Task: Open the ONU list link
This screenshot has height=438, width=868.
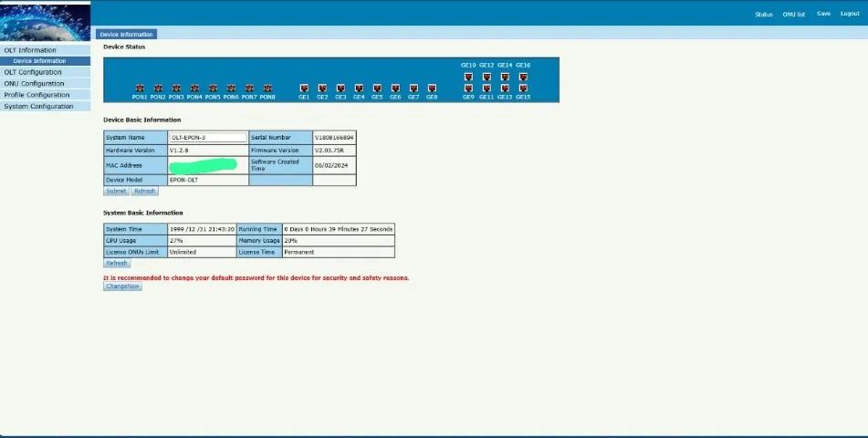Action: click(x=794, y=15)
